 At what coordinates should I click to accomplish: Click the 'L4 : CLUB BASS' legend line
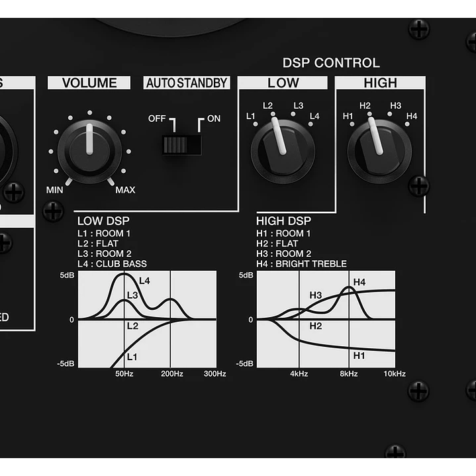point(112,263)
